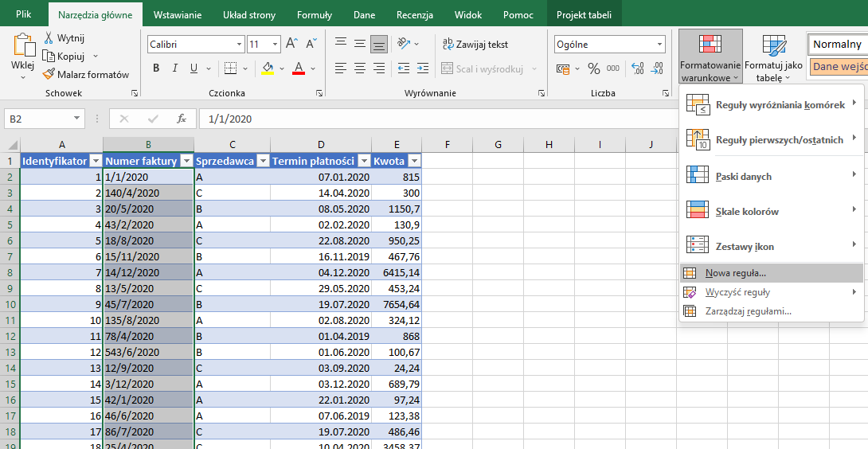Select Nowa reguła menu entry
Viewport: 868px width, 449px height.
pyautogui.click(x=735, y=273)
